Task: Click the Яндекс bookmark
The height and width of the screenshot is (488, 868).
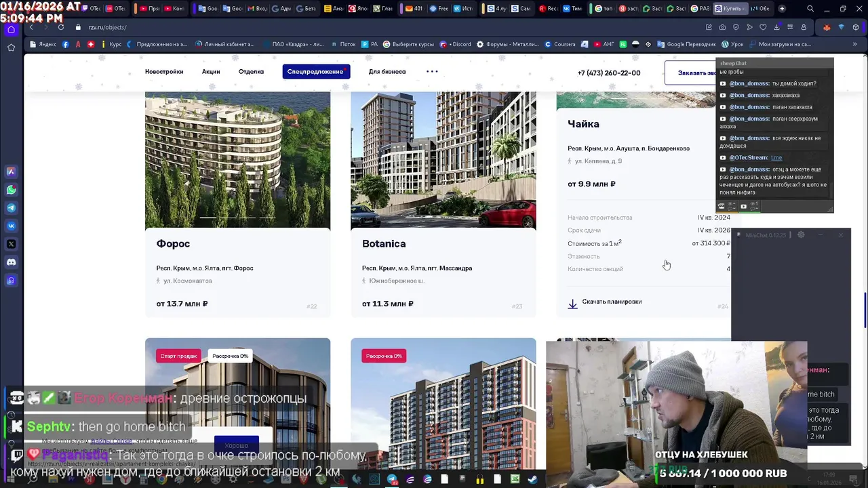Action: [x=43, y=44]
